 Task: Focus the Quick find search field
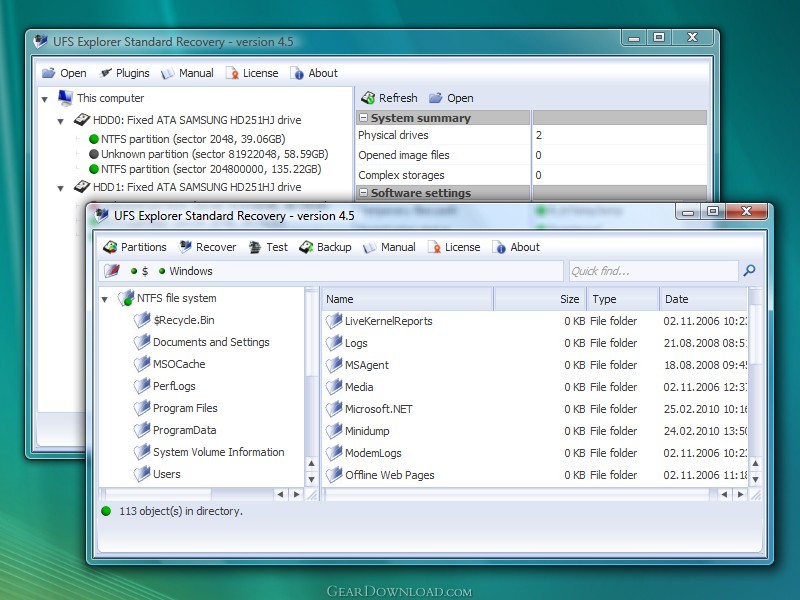(654, 271)
